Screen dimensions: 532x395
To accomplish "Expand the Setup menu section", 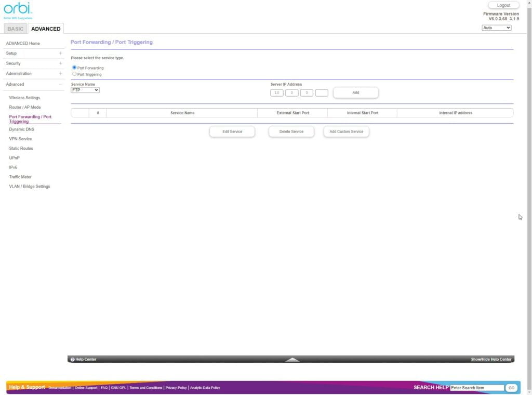I will click(x=60, y=53).
